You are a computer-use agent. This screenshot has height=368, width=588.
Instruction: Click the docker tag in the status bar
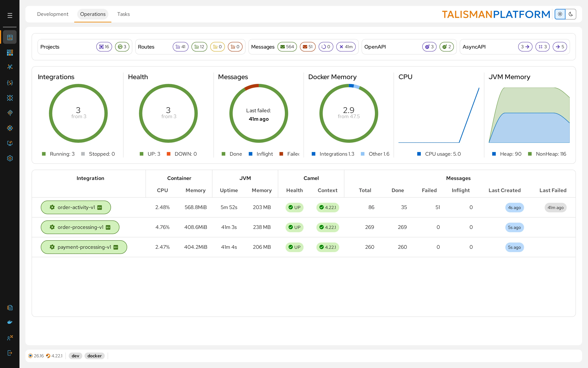pos(94,356)
